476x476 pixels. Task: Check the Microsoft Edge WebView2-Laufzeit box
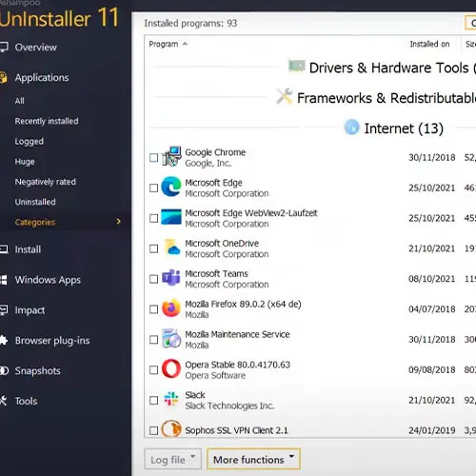(x=153, y=218)
